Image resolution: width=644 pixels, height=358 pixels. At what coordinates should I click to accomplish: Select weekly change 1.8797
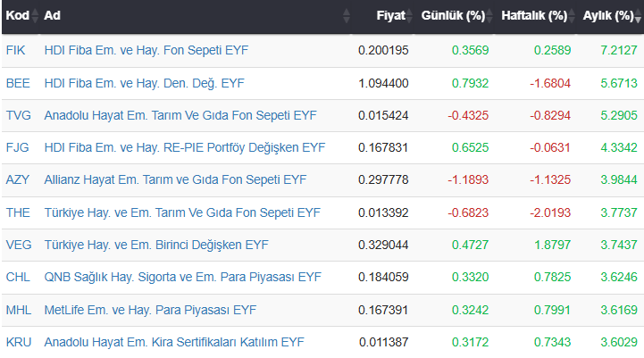tap(552, 245)
